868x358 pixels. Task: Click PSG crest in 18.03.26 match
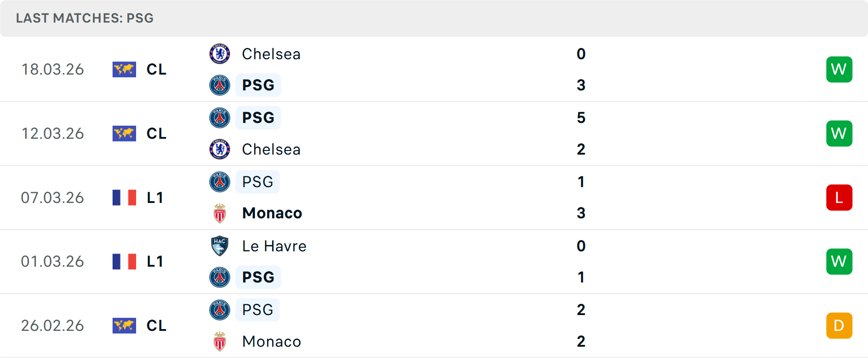pos(220,85)
